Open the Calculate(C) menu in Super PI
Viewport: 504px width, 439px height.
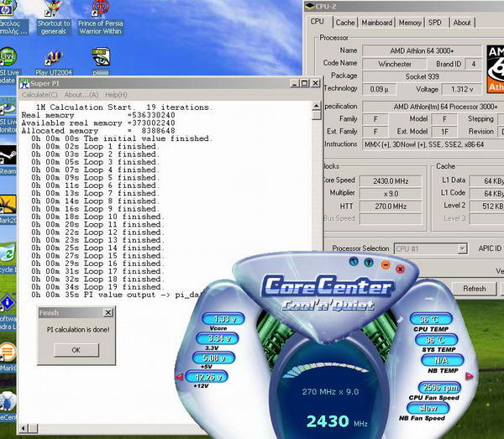39,95
